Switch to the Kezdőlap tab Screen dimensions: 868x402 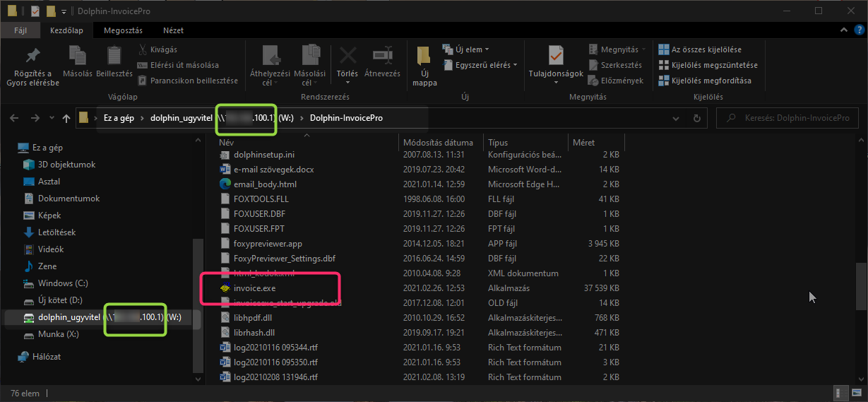pyautogui.click(x=66, y=30)
